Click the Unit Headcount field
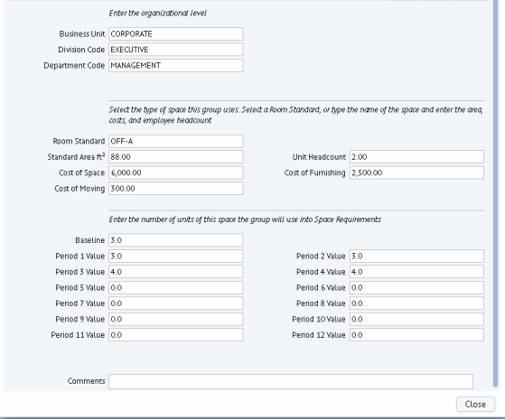Screen dimensions: 505x420 click(416, 157)
